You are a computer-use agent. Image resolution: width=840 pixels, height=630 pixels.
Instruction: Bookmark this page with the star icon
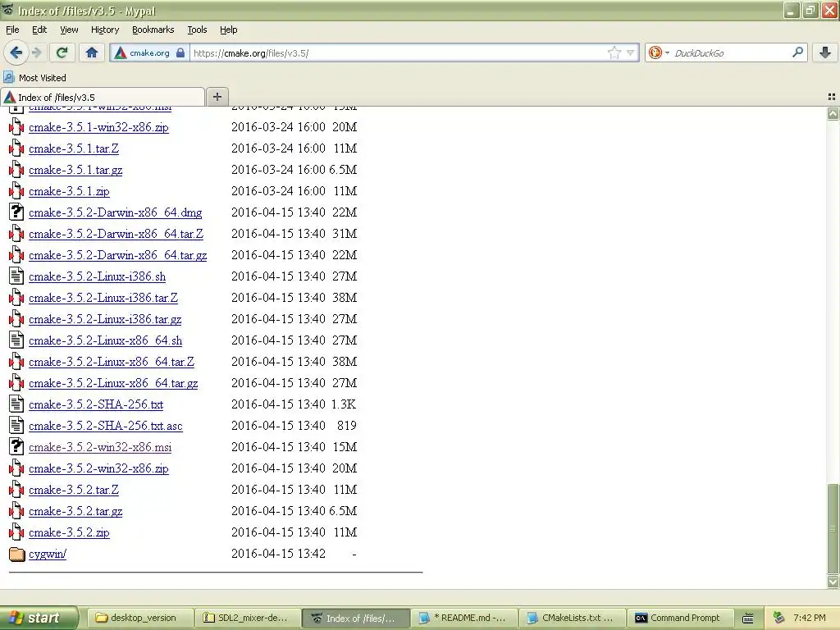click(x=614, y=52)
